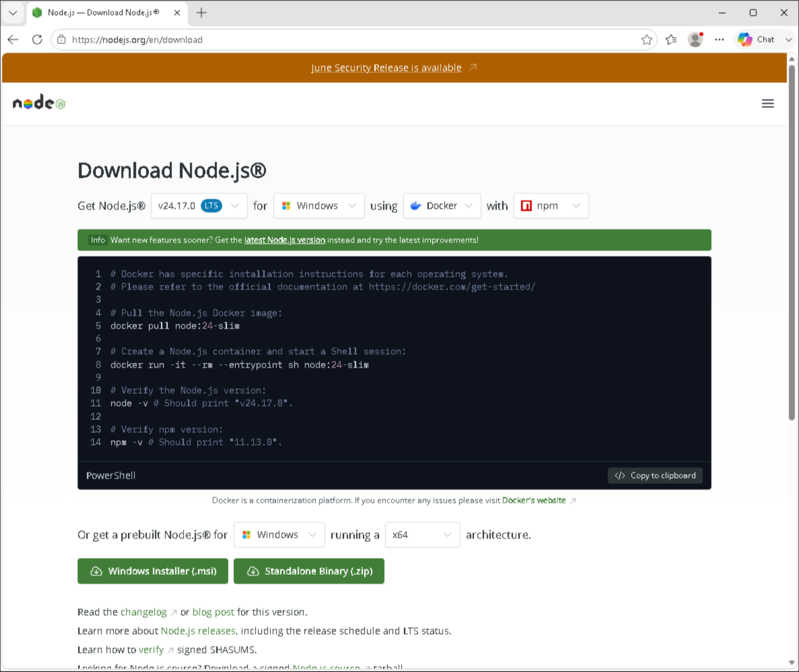The width and height of the screenshot is (799, 672).
Task: Expand the Chat options chevron
Action: [788, 40]
